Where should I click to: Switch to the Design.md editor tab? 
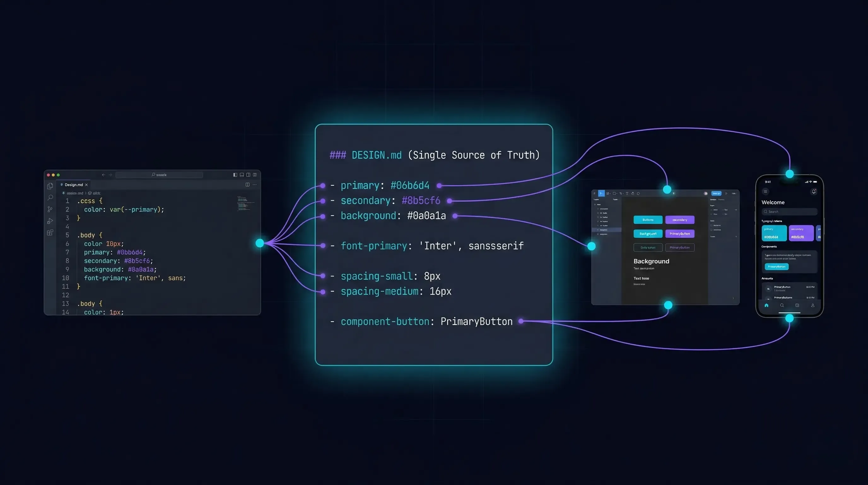tap(73, 185)
